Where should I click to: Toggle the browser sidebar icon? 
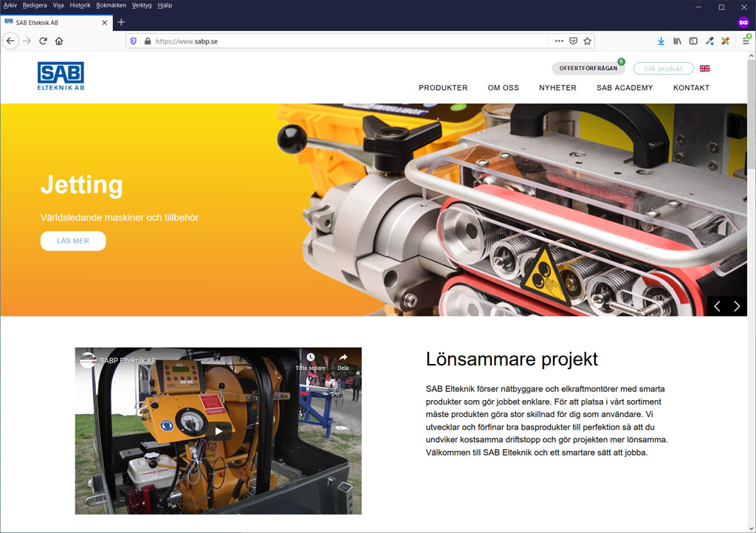coord(693,41)
